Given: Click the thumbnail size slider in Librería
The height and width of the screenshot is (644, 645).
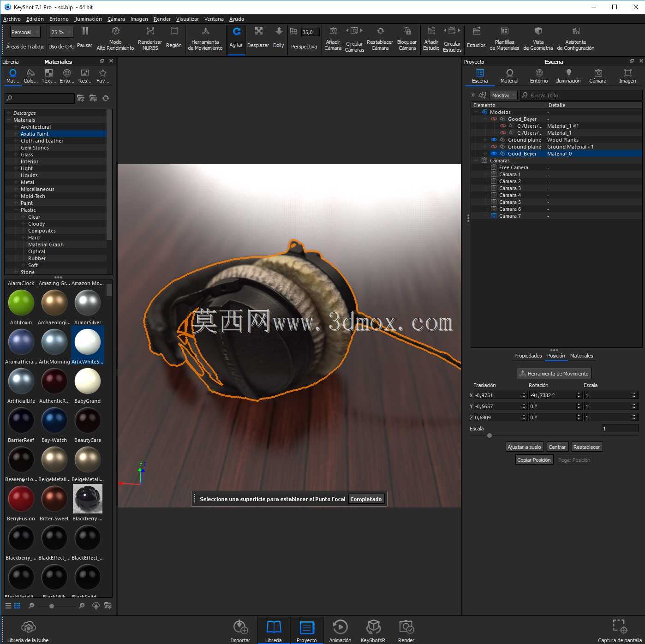Looking at the screenshot, I should [52, 606].
